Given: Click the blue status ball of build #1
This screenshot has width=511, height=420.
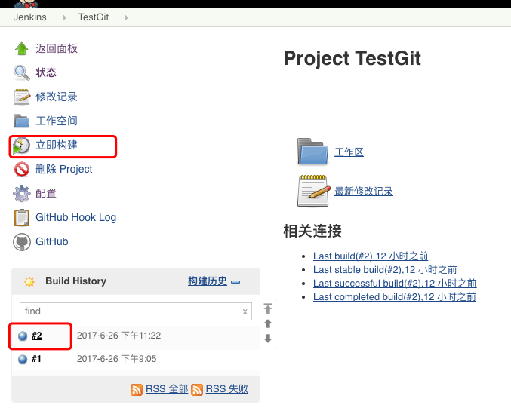Looking at the screenshot, I should (x=23, y=359).
